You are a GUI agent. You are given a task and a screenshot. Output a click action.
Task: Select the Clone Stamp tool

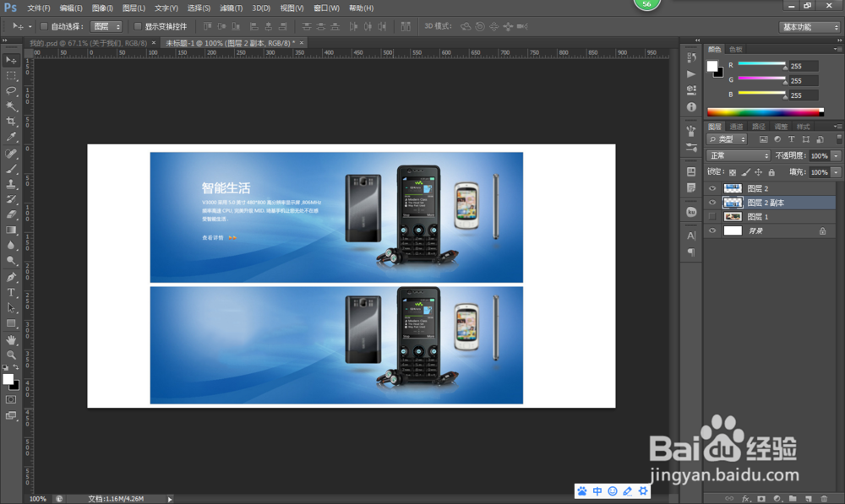pos(11,183)
